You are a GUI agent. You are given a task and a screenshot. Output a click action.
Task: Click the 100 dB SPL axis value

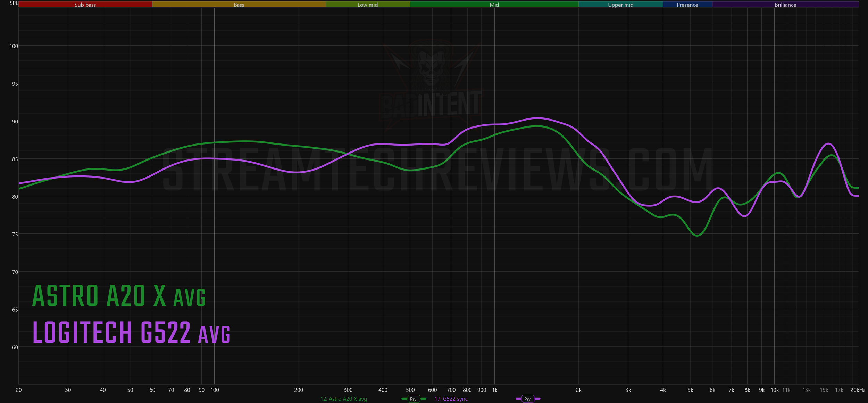click(x=14, y=46)
